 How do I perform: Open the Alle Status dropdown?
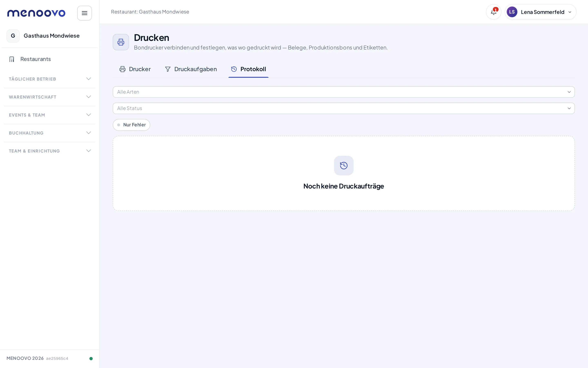point(344,108)
